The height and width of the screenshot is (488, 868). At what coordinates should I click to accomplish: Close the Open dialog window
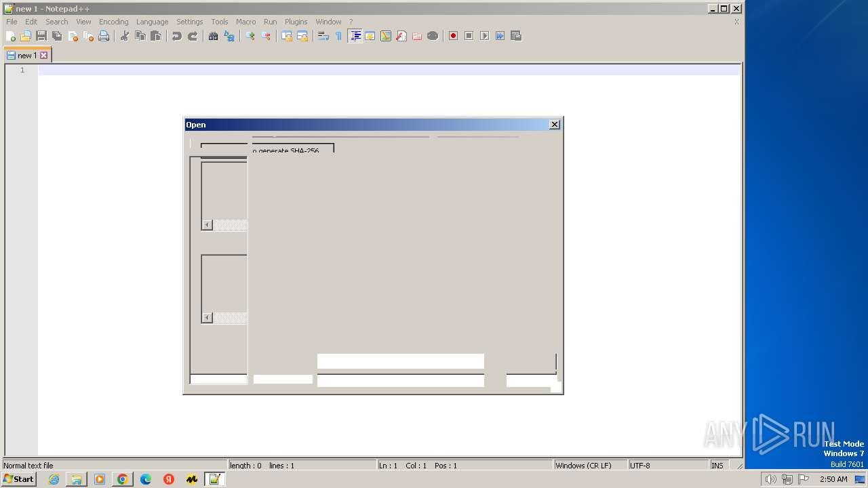pos(555,124)
